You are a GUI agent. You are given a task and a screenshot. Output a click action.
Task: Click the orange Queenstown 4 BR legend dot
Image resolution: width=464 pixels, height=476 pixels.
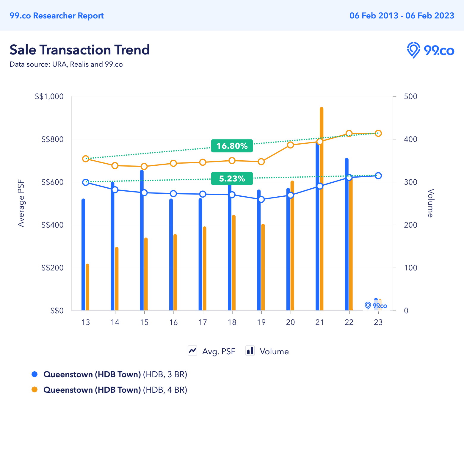pyautogui.click(x=35, y=389)
